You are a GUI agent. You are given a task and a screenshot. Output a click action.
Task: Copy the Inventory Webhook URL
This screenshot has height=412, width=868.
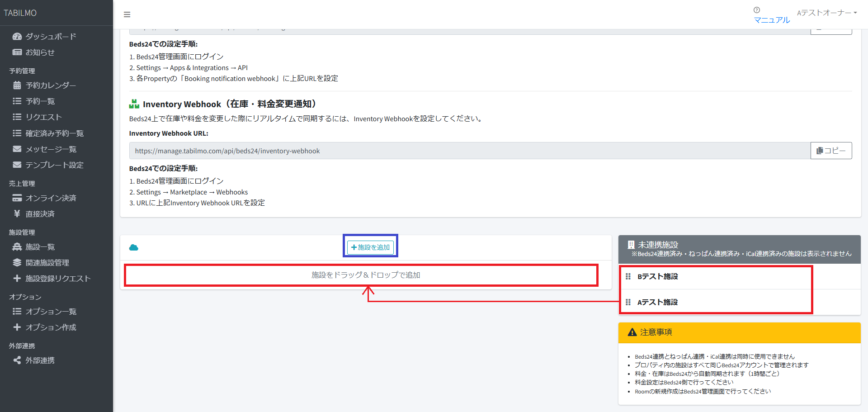(x=831, y=151)
